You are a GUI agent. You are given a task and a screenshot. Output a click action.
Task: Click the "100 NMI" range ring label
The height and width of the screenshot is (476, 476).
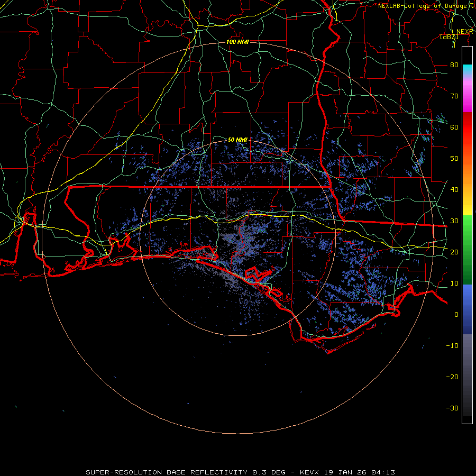237,42
